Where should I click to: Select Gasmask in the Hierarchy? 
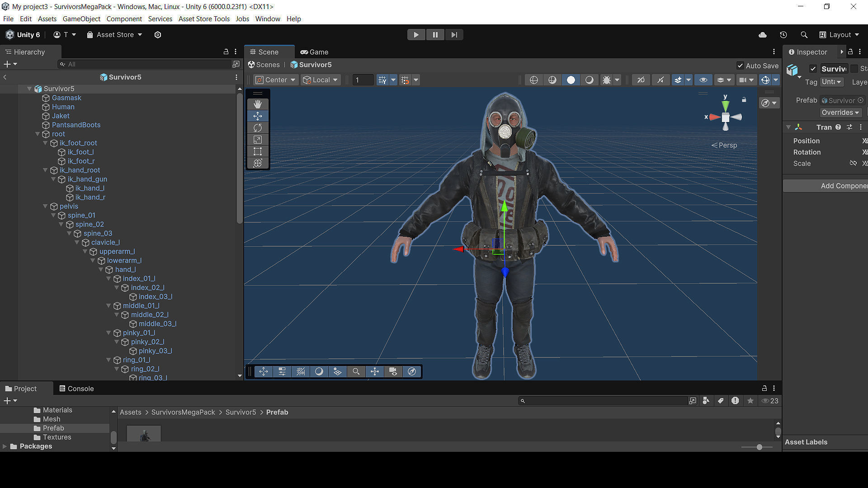point(66,98)
